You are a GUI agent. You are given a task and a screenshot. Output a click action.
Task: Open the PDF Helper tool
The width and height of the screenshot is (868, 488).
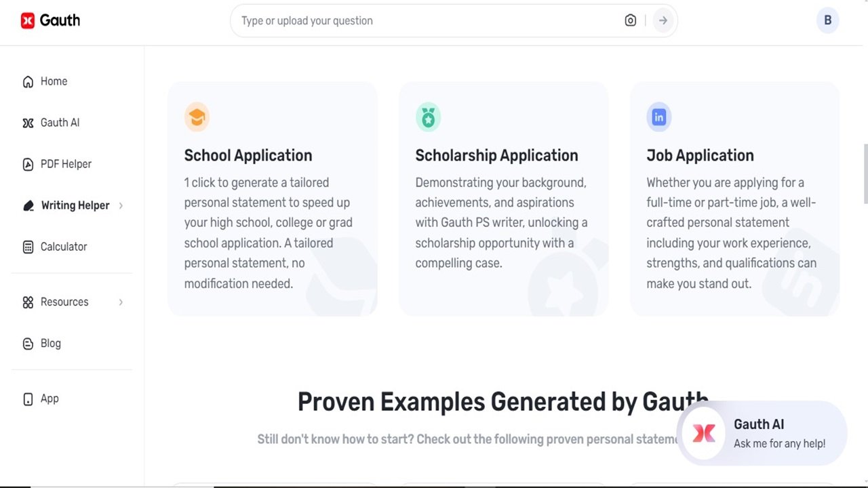(65, 163)
